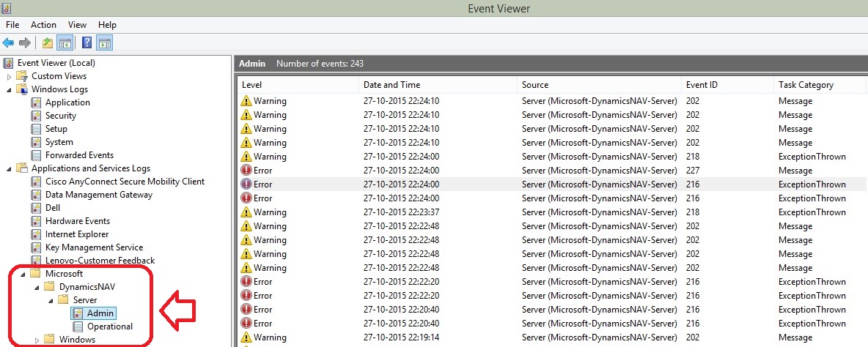The height and width of the screenshot is (347, 868).
Task: Sort events by Date and Time column
Action: tap(391, 85)
